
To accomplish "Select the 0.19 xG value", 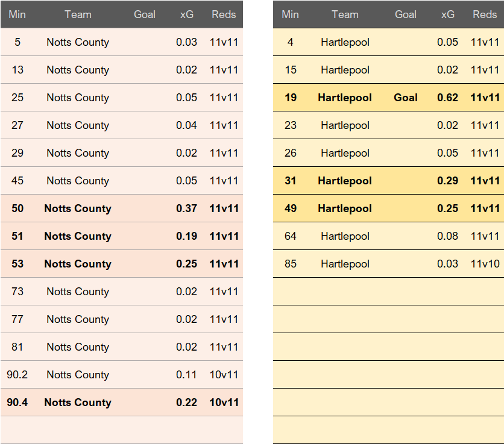I will (x=186, y=236).
